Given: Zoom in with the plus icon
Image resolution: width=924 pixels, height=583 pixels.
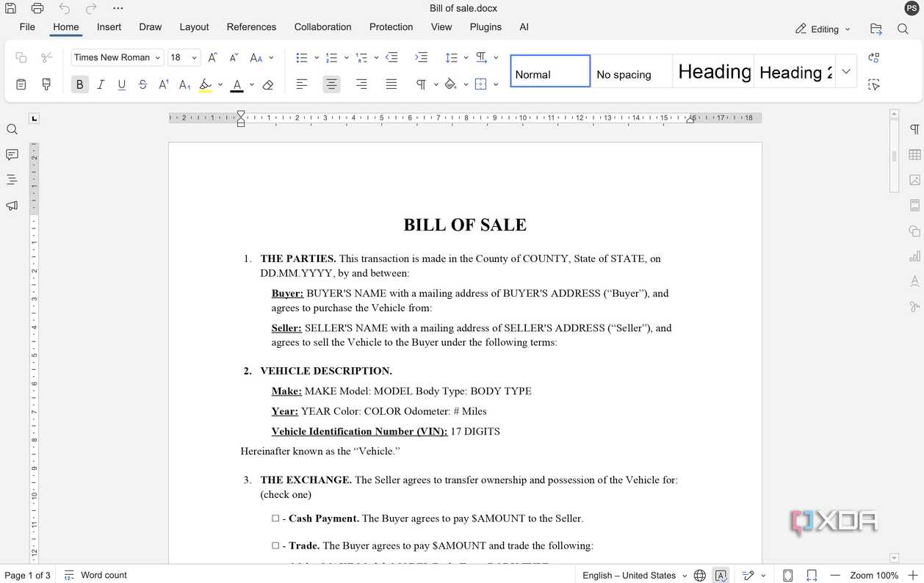Looking at the screenshot, I should pos(913,575).
